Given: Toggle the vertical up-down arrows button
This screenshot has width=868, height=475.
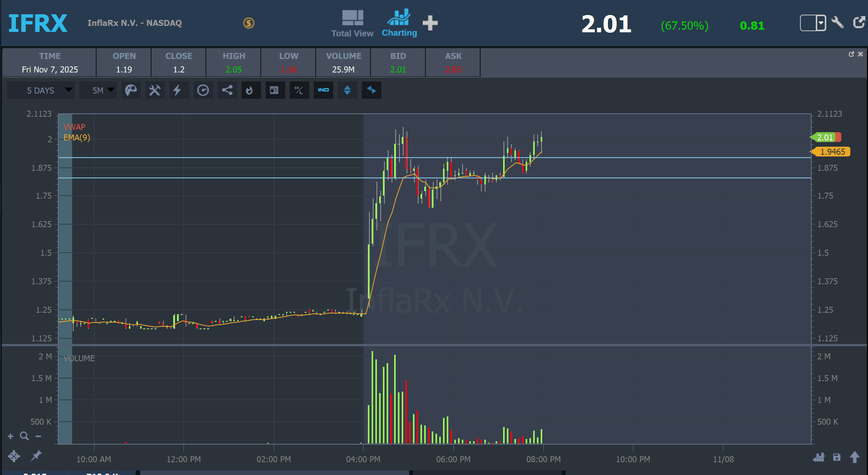Looking at the screenshot, I should click(x=347, y=90).
